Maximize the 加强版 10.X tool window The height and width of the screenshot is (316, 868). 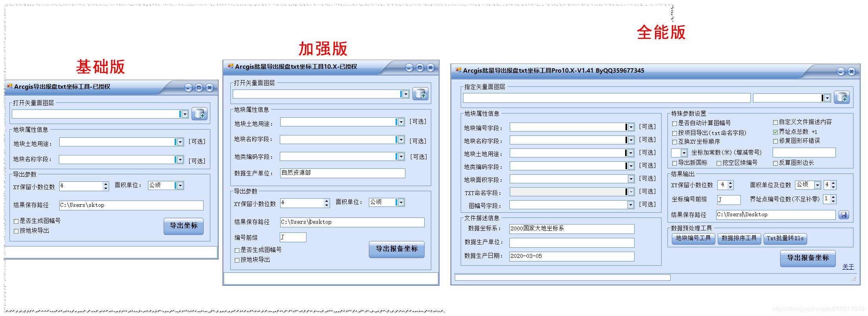(x=420, y=68)
